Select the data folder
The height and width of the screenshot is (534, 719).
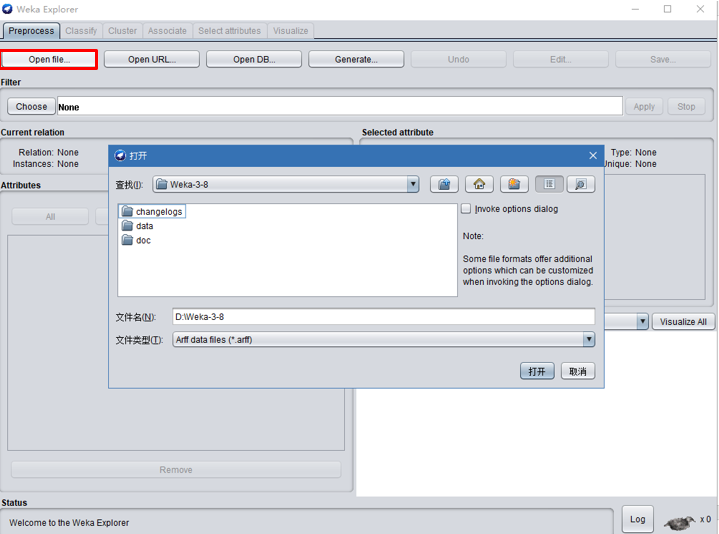(144, 226)
